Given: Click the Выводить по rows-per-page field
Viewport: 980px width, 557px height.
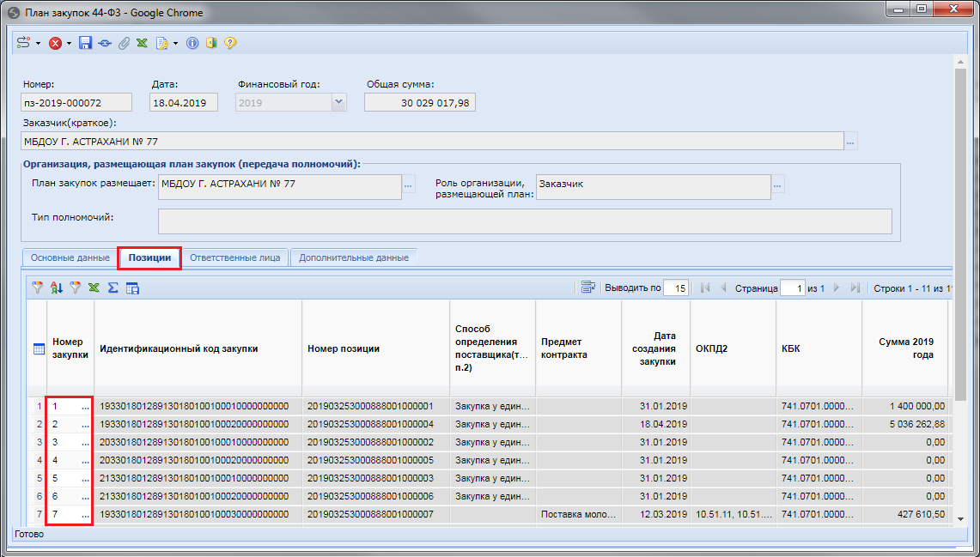Looking at the screenshot, I should pyautogui.click(x=676, y=288).
